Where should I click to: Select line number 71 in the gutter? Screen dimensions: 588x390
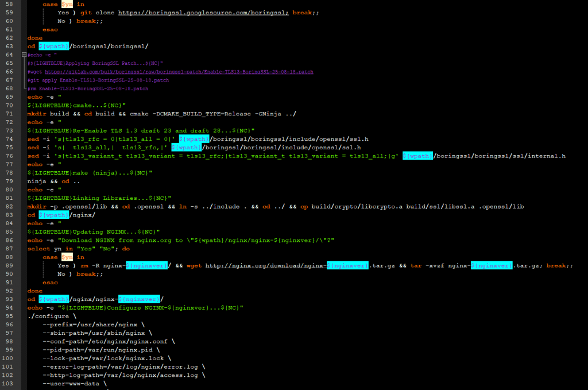[x=9, y=114]
